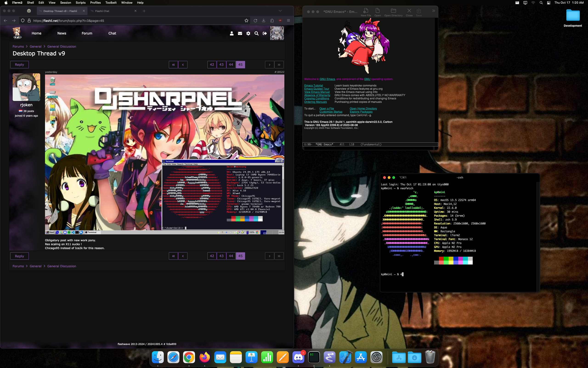Open the Flashii messages envelope icon
The height and width of the screenshot is (368, 588).
[x=240, y=33]
